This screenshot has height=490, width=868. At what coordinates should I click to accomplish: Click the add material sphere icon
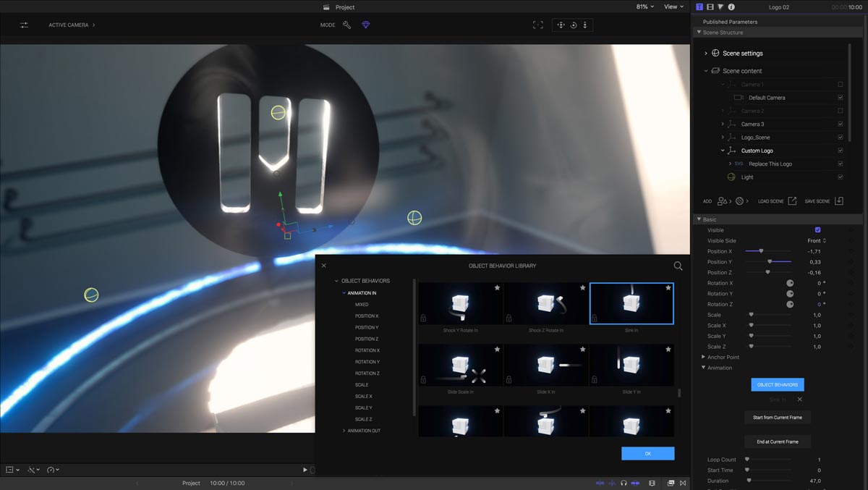click(x=739, y=200)
